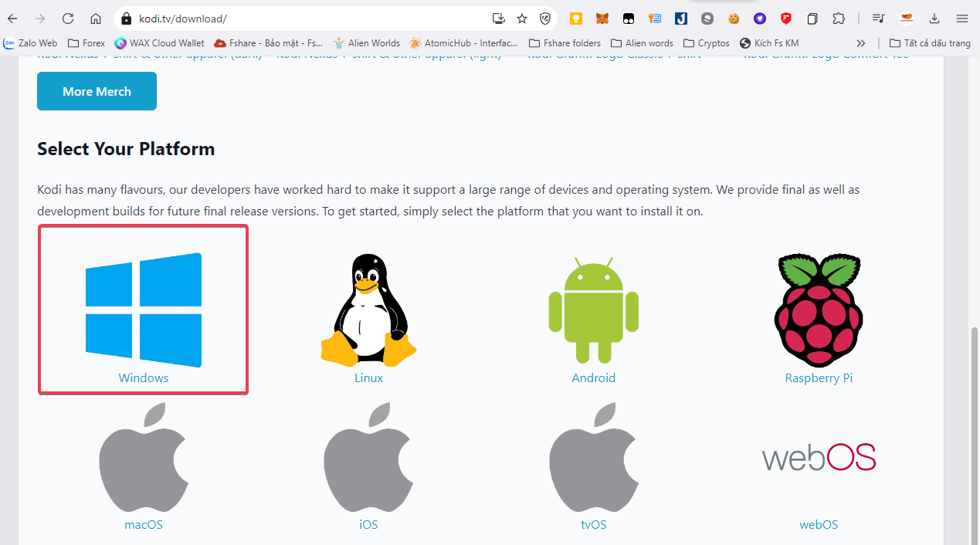Viewport: 980px width, 545px height.
Task: Click the More Merch button
Action: point(97,91)
